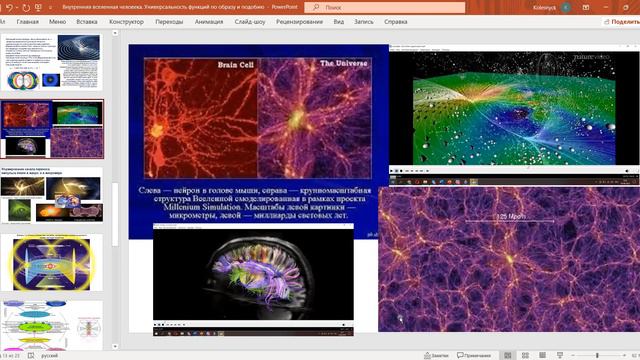Open the Меню ribbon tab
The width and height of the screenshot is (640, 360).
58,22
